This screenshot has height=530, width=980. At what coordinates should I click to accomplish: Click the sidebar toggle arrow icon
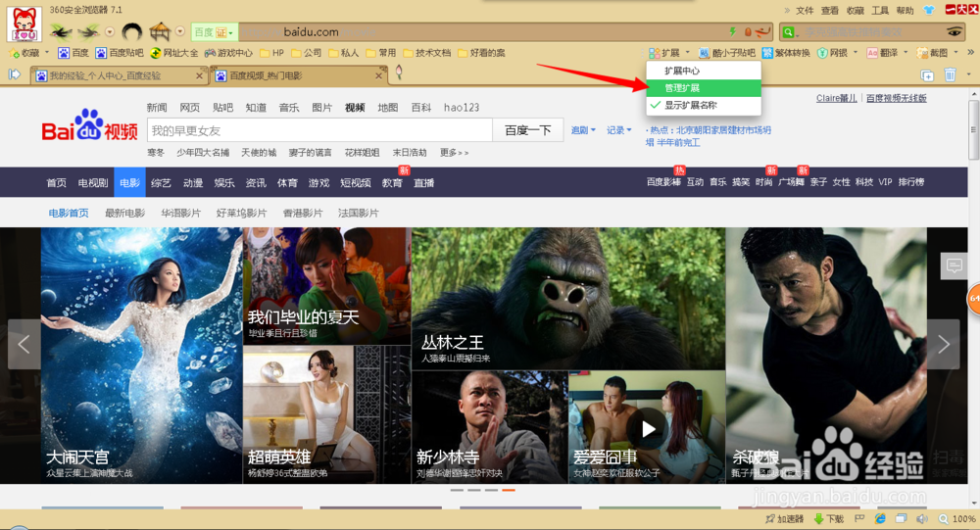click(x=15, y=75)
